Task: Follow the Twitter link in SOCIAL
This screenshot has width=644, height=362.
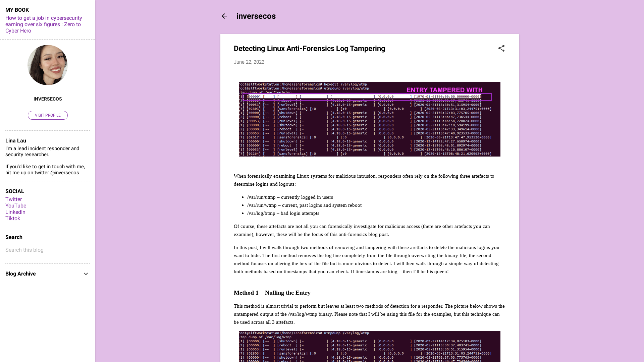Action: click(13, 199)
